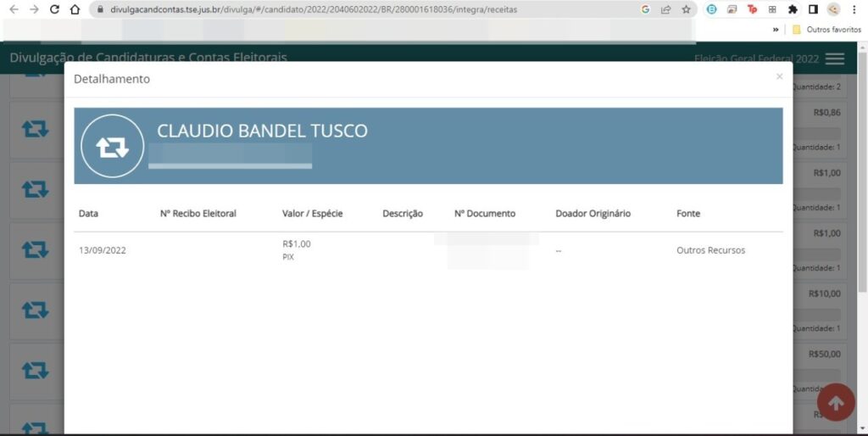868x436 pixels.
Task: Open the Chrome profile avatar
Action: [x=834, y=9]
